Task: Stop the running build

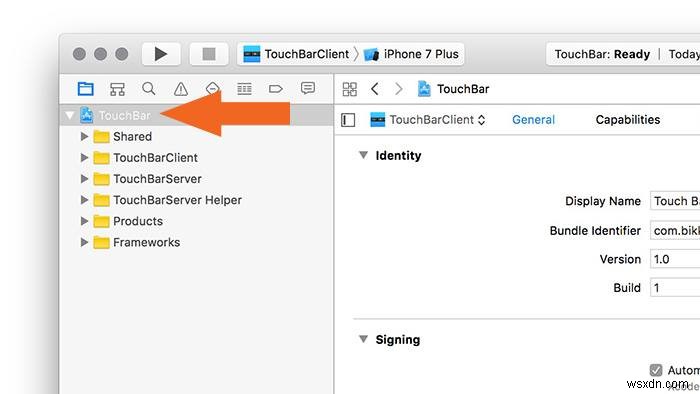Action: coord(209,54)
